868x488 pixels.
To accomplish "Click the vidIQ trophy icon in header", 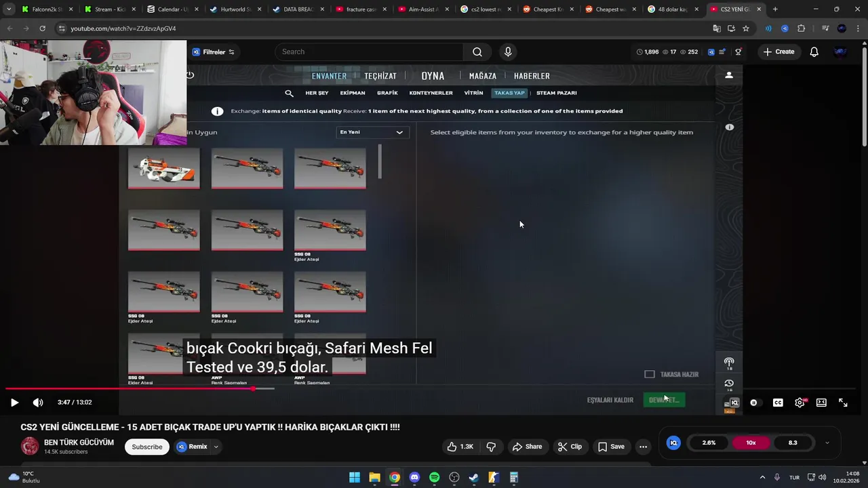I will (738, 52).
